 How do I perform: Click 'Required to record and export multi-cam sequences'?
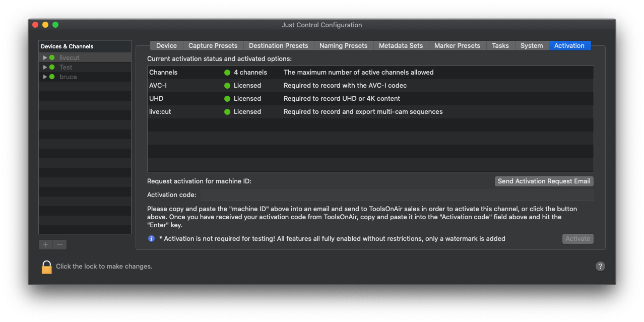pos(363,111)
